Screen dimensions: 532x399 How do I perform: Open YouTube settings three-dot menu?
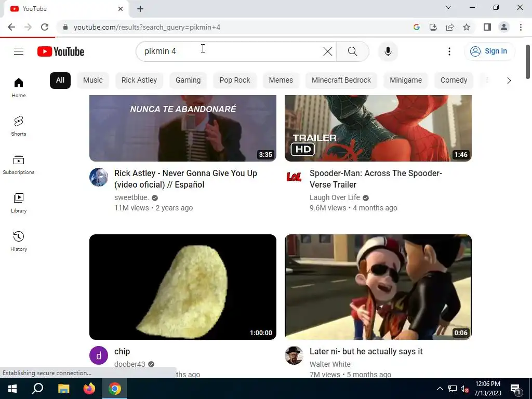(x=449, y=51)
